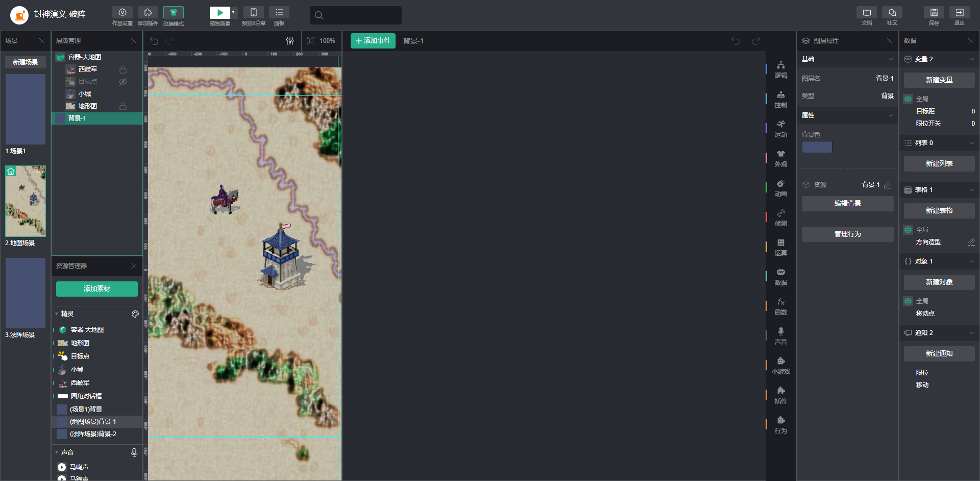Collapse the 精灵 sprites section
This screenshot has height=481, width=980.
[x=57, y=314]
